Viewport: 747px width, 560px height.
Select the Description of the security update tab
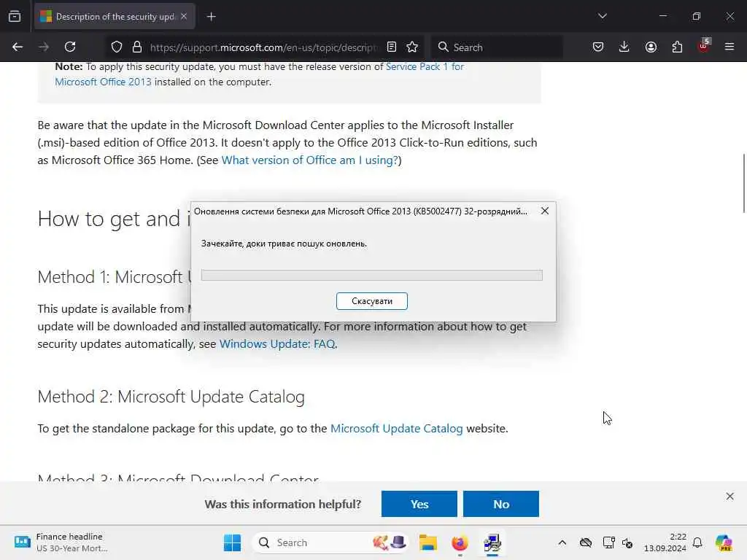115,17
